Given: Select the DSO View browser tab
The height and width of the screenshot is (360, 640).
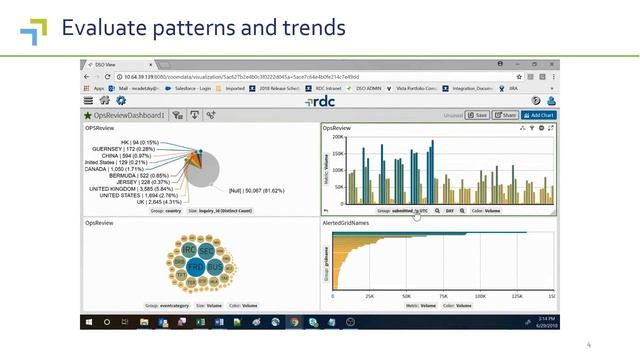Looking at the screenshot, I should click(118, 65).
